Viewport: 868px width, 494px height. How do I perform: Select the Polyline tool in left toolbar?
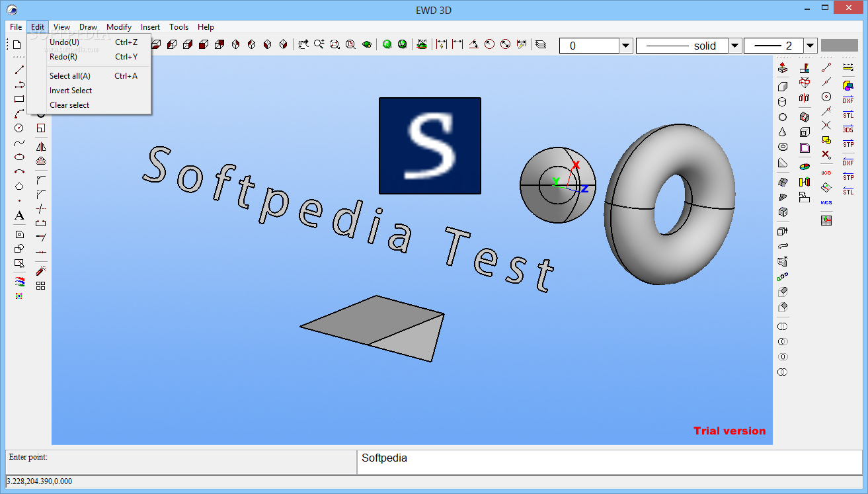pyautogui.click(x=19, y=85)
